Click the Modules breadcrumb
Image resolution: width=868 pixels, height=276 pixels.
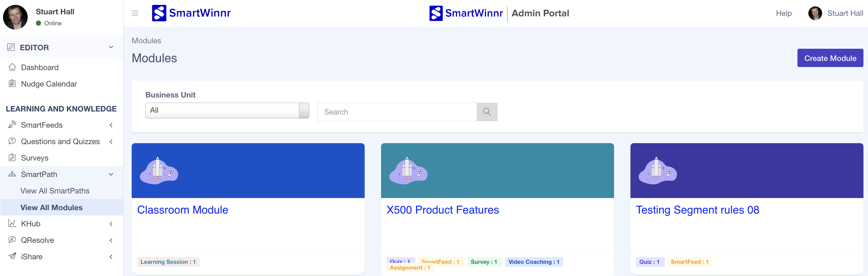(x=146, y=41)
